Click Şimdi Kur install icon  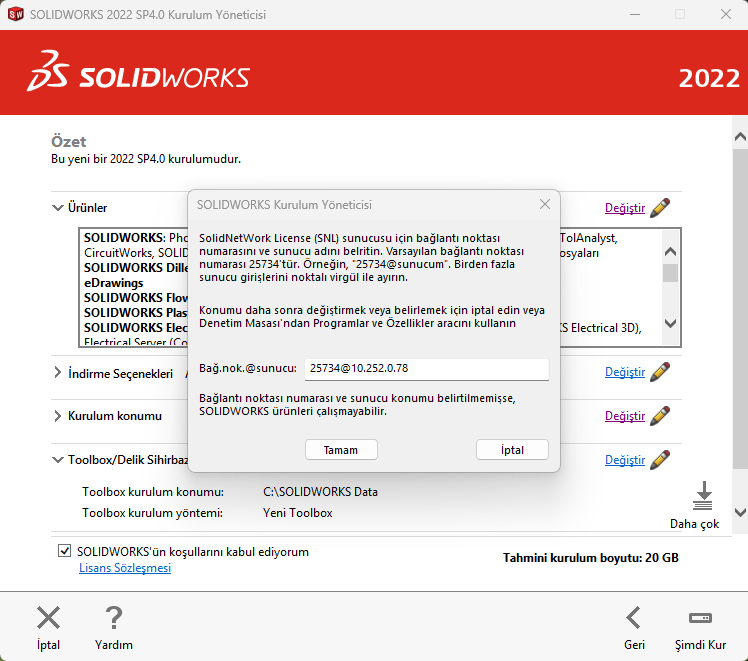[700, 618]
